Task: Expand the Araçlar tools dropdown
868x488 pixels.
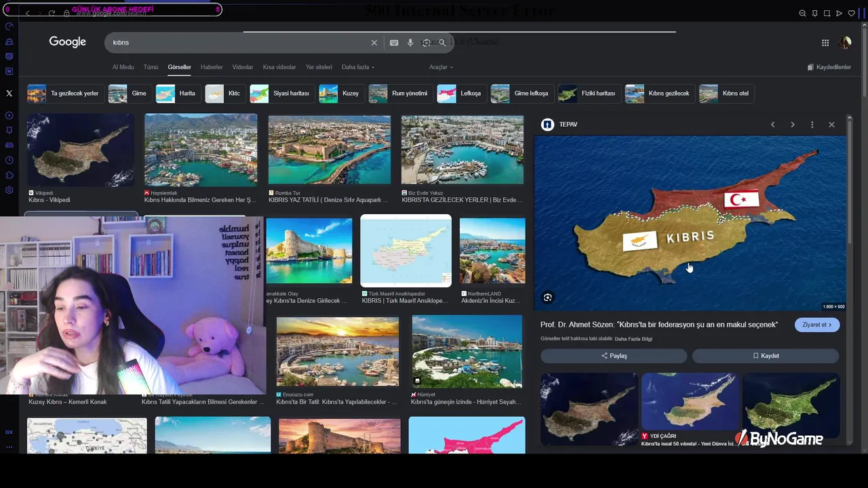Action: point(441,67)
